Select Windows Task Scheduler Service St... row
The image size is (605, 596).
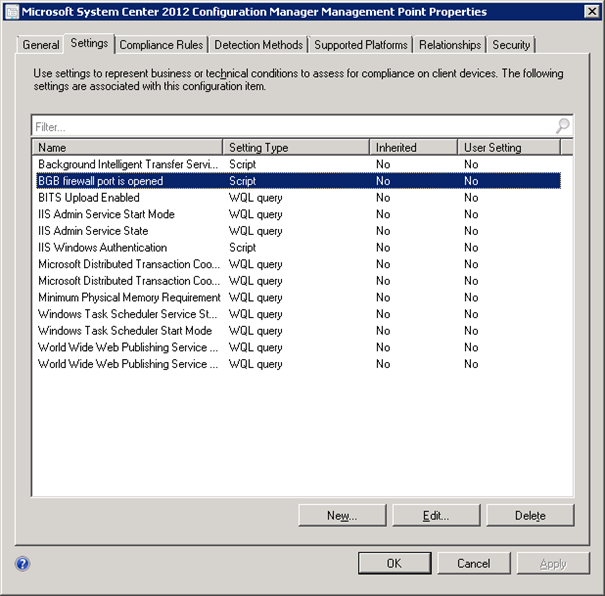[299, 314]
